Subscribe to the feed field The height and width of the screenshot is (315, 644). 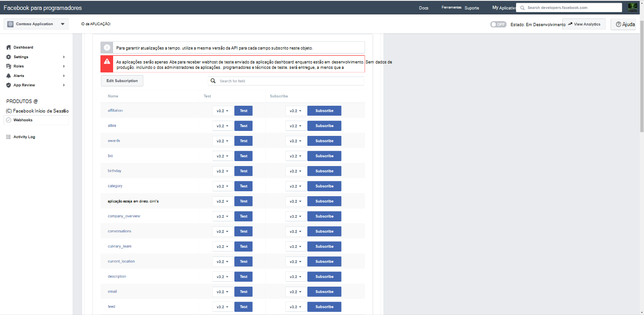point(324,307)
